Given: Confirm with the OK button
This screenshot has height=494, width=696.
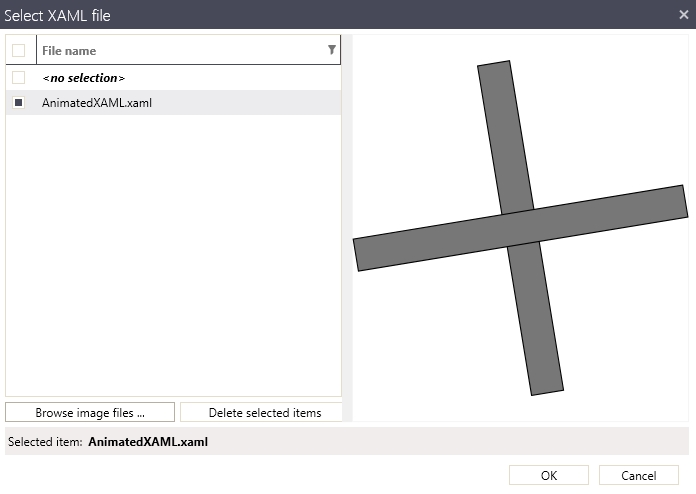Looking at the screenshot, I should 549,475.
